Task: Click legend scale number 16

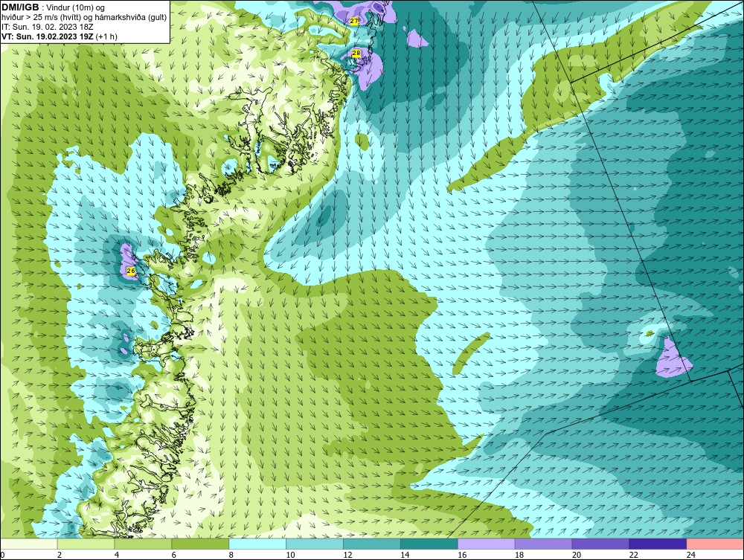Action: 462,555
